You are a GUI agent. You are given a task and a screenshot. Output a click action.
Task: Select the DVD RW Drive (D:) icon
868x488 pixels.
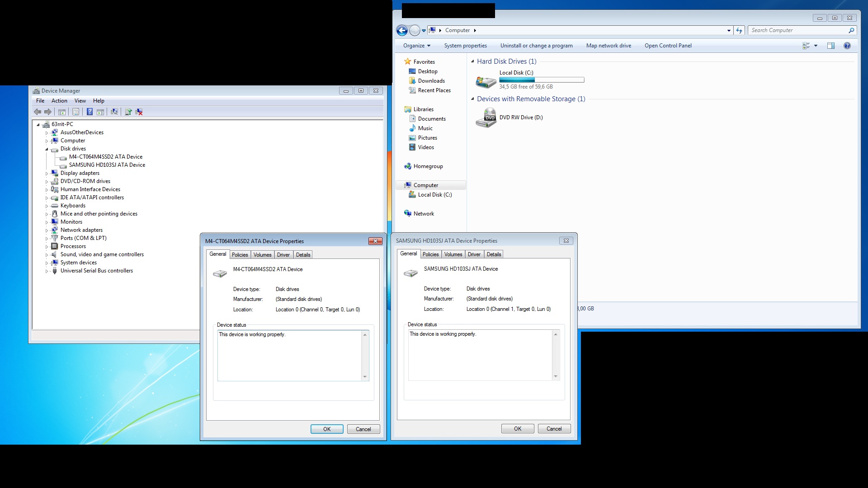coord(486,118)
